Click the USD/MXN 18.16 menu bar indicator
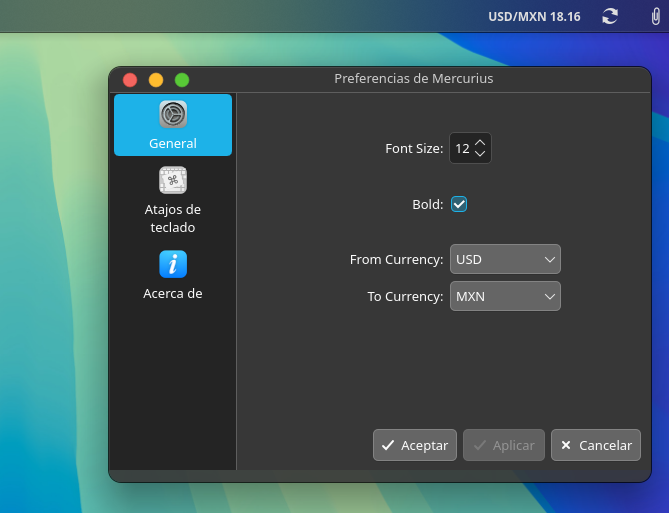669x513 pixels. pos(534,17)
